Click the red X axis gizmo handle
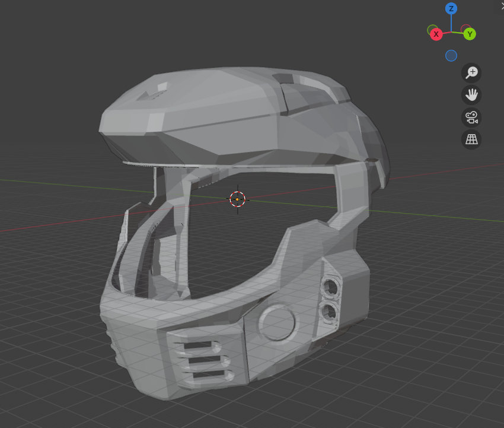This screenshot has width=504, height=428. 436,34
